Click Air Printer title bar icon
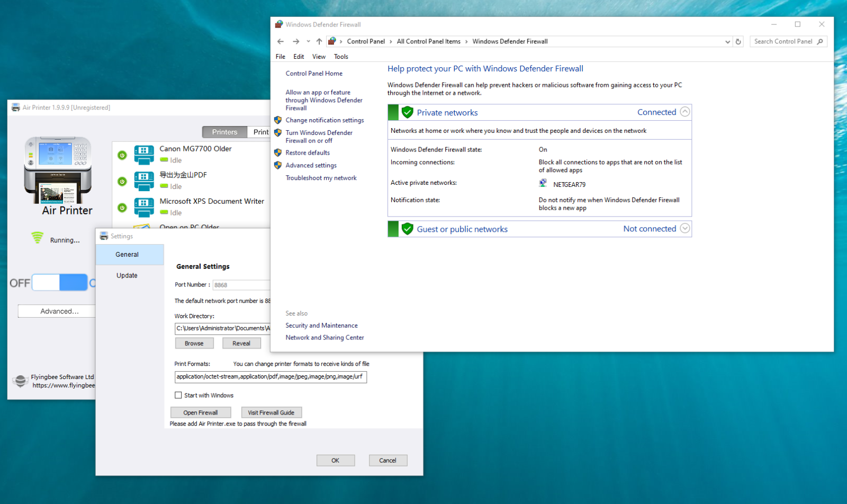 (16, 107)
